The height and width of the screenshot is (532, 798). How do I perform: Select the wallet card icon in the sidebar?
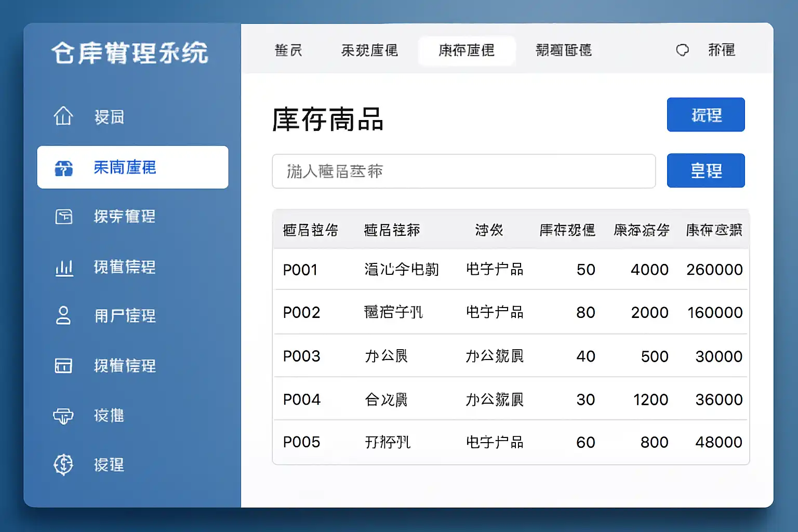64,216
